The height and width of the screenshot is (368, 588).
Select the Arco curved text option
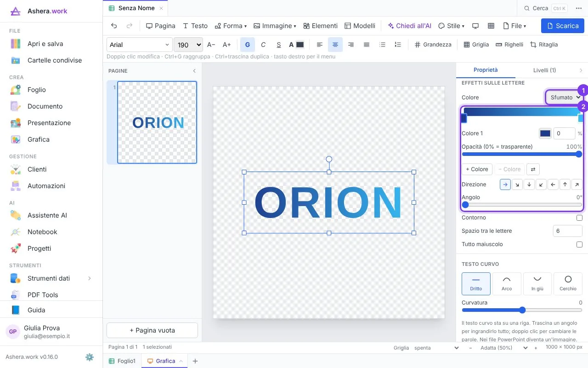click(507, 284)
